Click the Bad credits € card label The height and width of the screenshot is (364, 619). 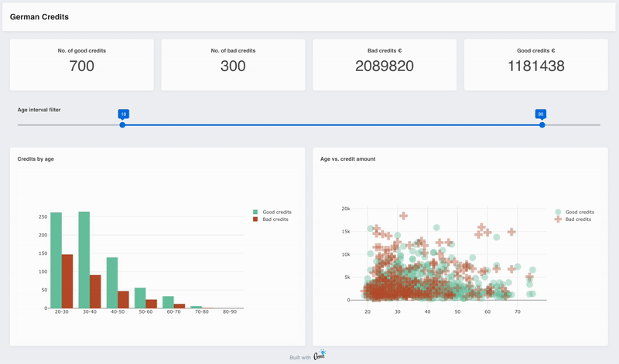coord(385,51)
